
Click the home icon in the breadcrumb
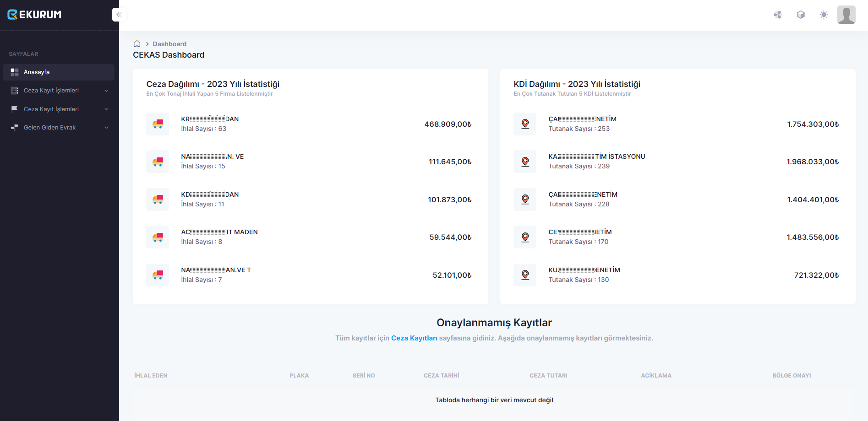click(x=137, y=44)
